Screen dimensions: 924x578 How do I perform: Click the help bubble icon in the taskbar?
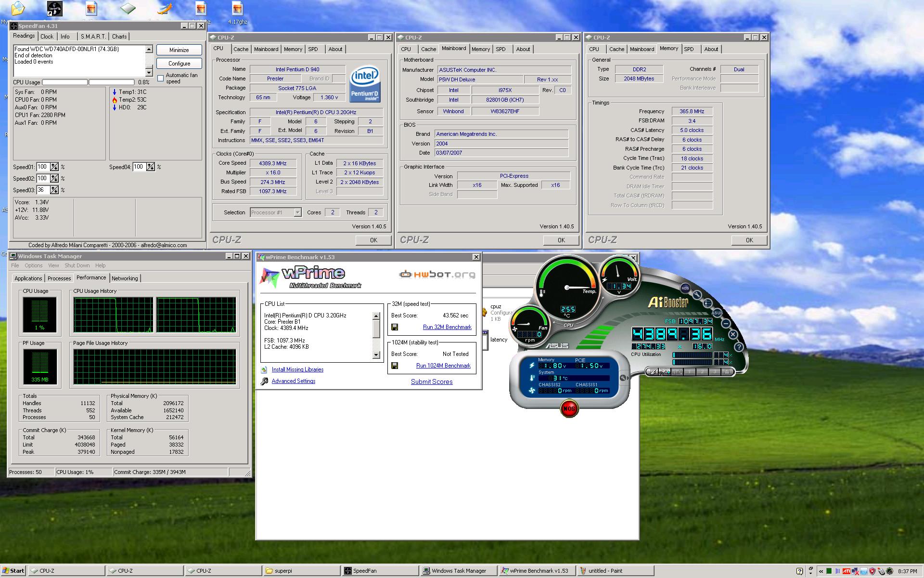tap(799, 572)
